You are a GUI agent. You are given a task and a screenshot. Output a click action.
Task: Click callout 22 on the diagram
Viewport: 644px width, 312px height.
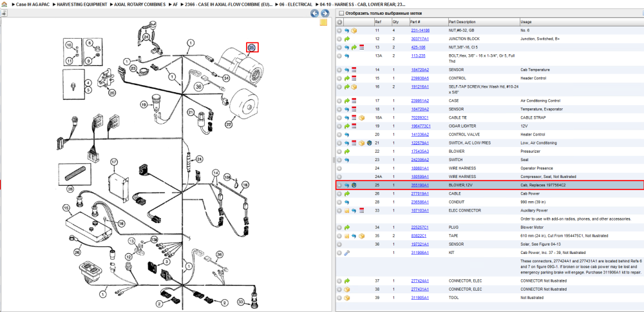[229, 123]
